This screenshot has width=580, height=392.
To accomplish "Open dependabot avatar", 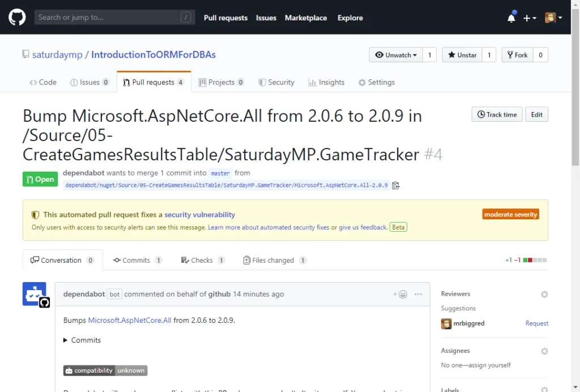I will click(x=35, y=294).
